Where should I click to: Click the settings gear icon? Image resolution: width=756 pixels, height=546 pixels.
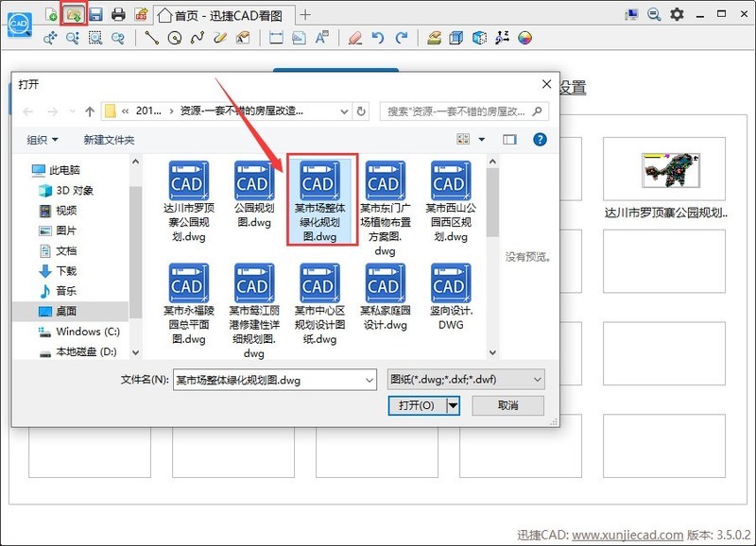[x=677, y=14]
